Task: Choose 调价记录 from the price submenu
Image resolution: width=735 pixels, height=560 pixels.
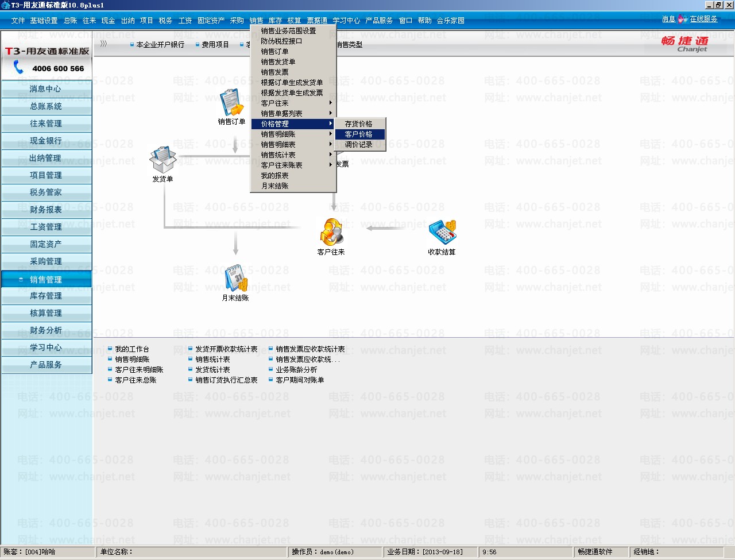Action: 360,145
